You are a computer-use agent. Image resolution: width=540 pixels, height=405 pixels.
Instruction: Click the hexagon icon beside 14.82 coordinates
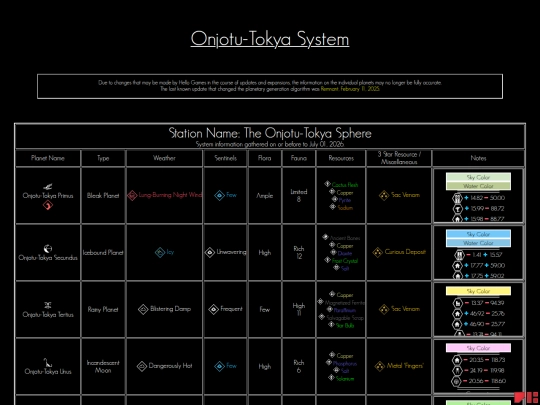tap(457, 198)
